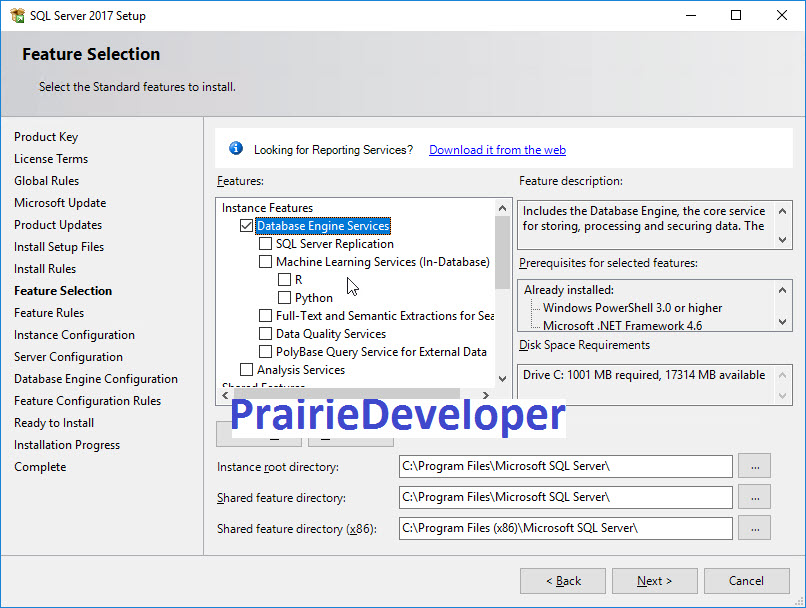Open the Download it from the web link
The height and width of the screenshot is (608, 806).
[x=497, y=149]
